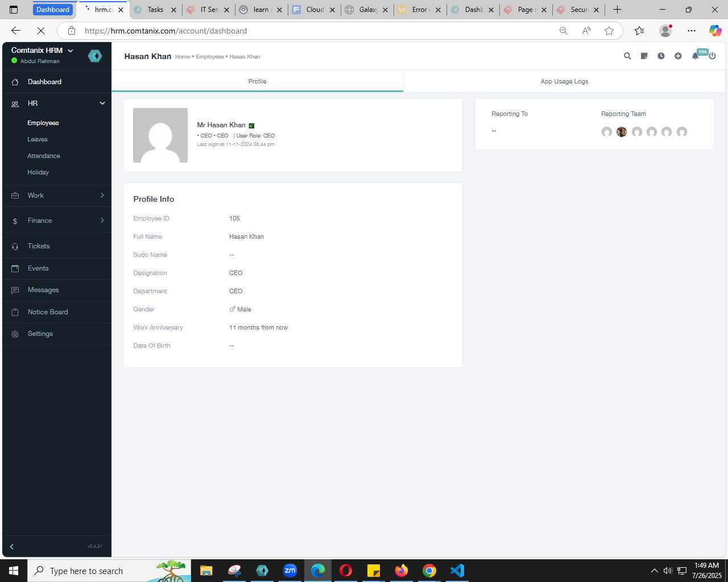Click the first Reporting Team avatar
This screenshot has height=582, width=728.
607,132
